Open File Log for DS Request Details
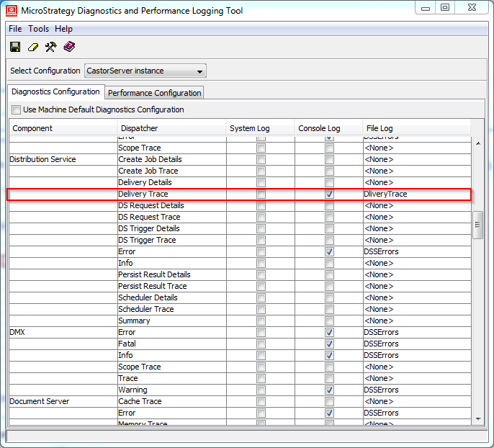 (x=417, y=205)
